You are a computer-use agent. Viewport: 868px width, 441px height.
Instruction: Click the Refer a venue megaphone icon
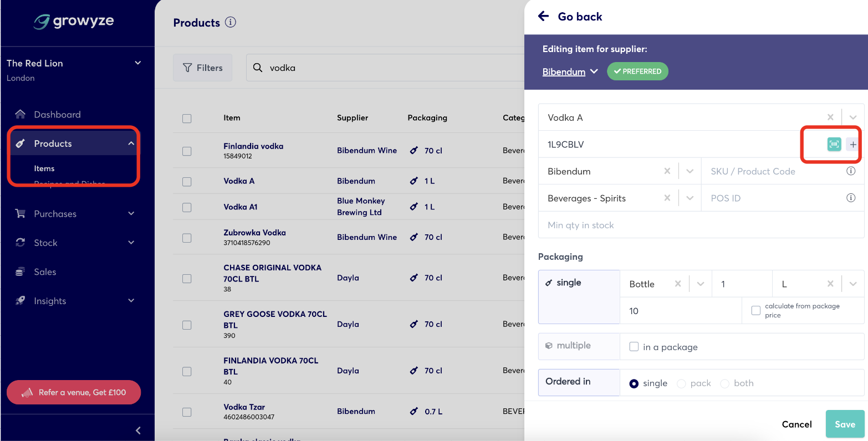[x=27, y=392]
